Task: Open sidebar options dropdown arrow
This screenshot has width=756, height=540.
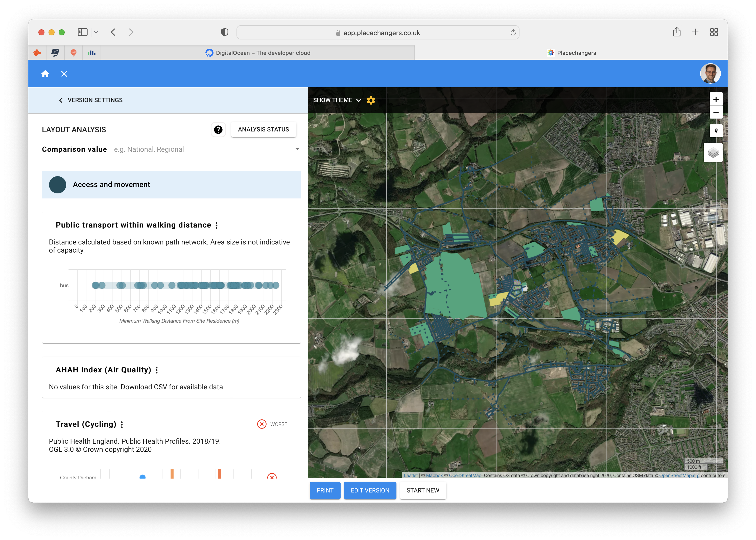Action: point(96,32)
